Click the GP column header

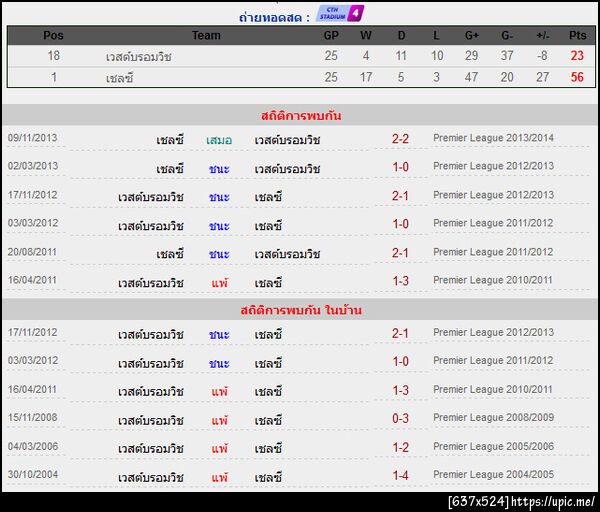coord(331,35)
